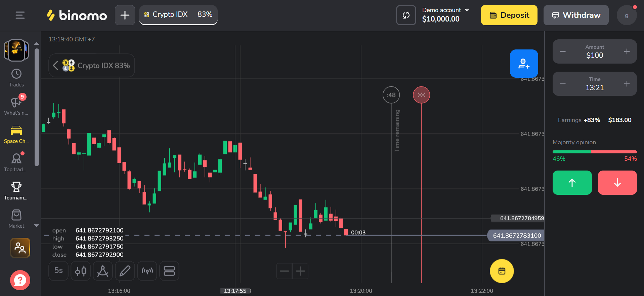This screenshot has height=296, width=644.
Task: Click the blue invite friend icon
Action: click(524, 64)
